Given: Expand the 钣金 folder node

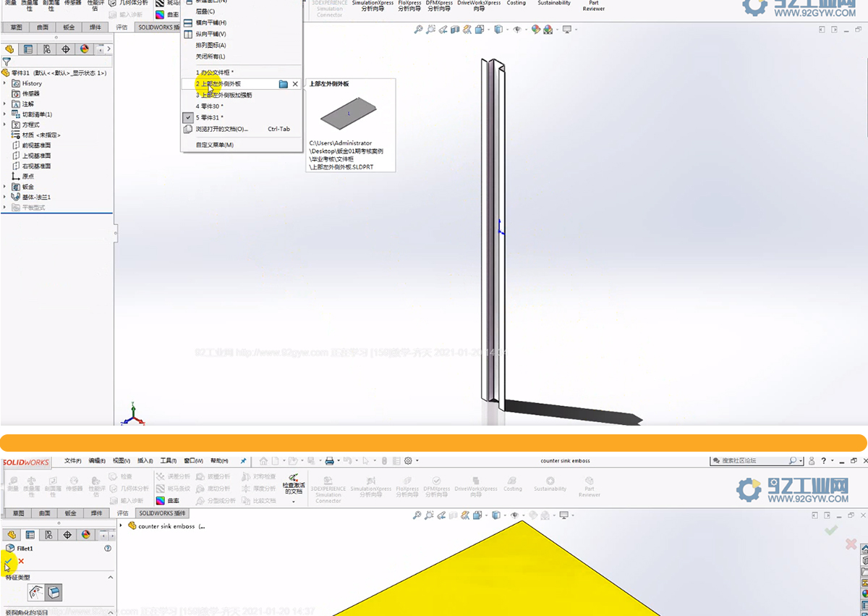Looking at the screenshot, I should (4, 186).
